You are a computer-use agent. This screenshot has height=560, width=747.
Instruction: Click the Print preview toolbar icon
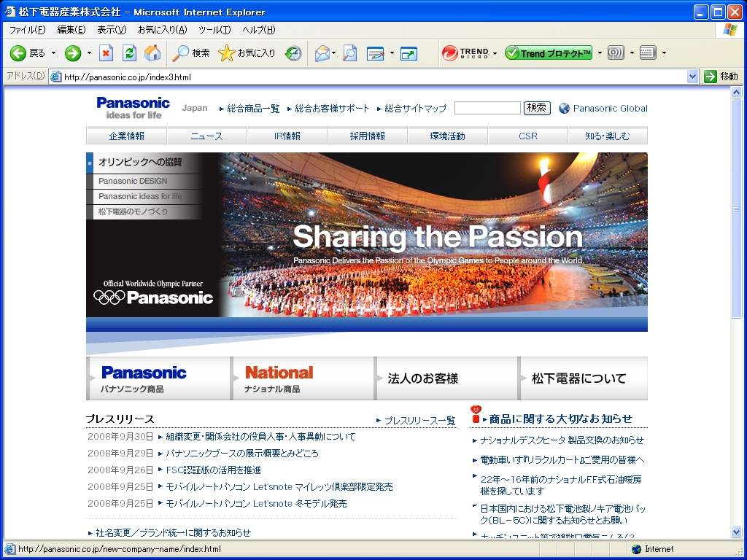349,52
